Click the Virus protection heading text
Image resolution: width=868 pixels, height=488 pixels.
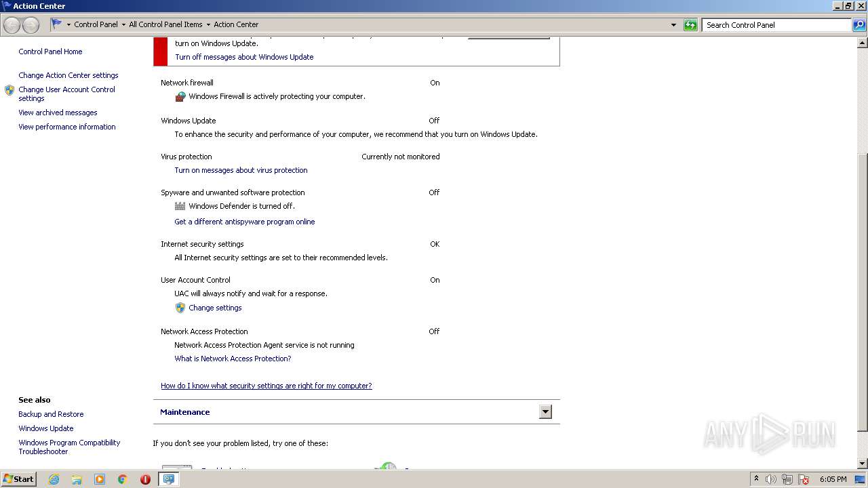pos(186,157)
